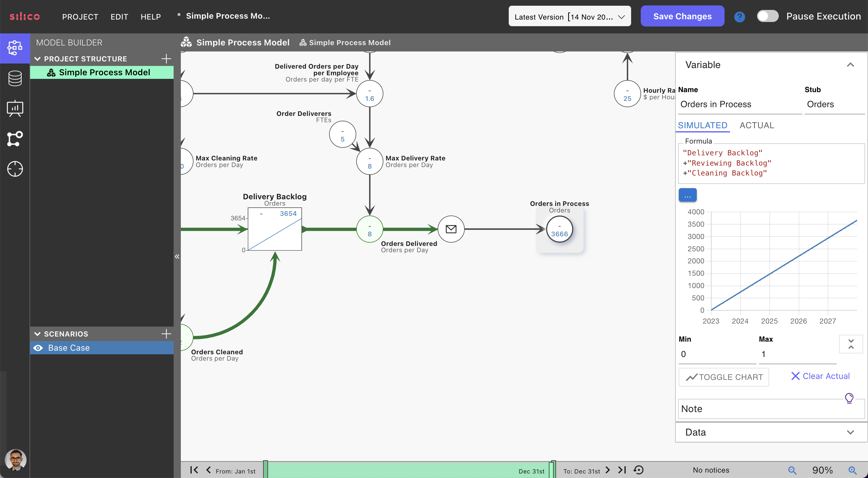Click the Clear Actual link
The width and height of the screenshot is (868, 478).
(x=820, y=376)
